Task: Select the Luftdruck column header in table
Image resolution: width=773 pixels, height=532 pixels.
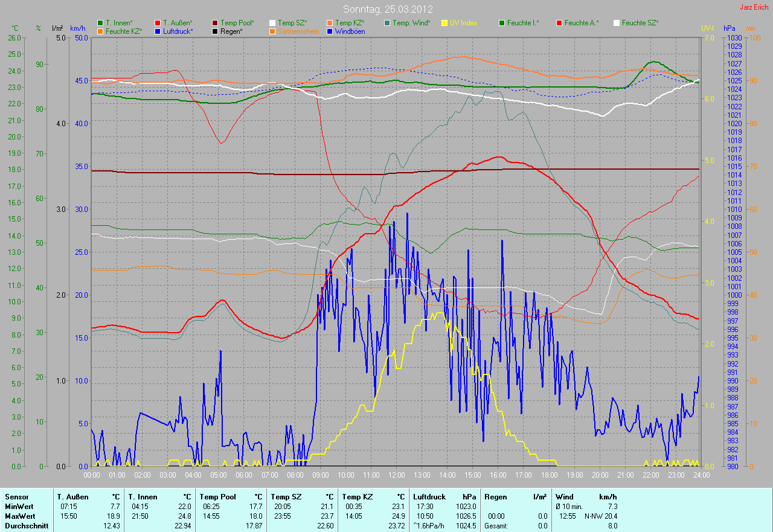Action: click(x=429, y=497)
